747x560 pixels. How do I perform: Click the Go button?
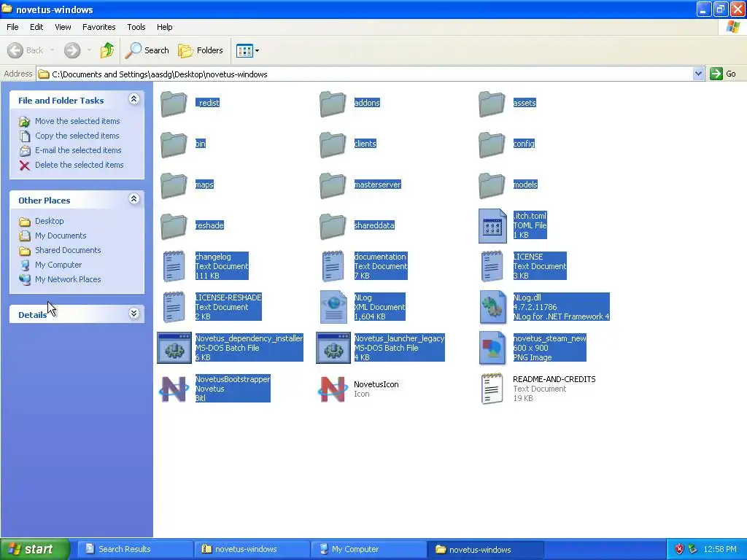724,74
